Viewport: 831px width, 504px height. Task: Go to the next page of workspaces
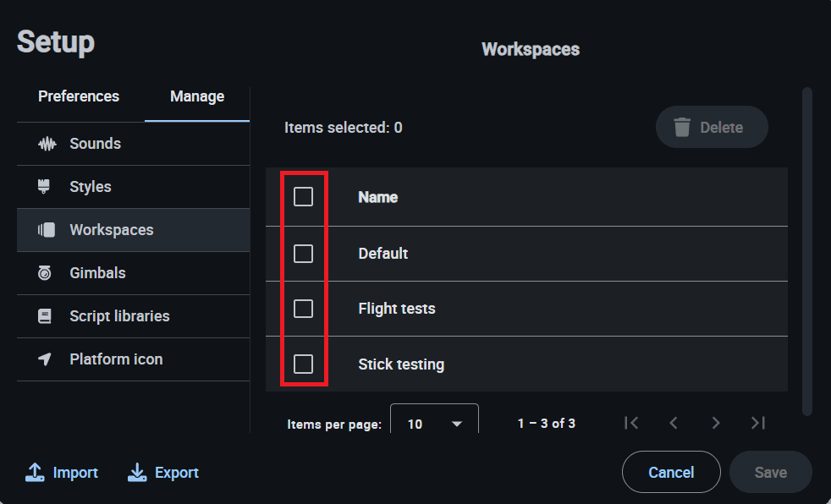716,423
